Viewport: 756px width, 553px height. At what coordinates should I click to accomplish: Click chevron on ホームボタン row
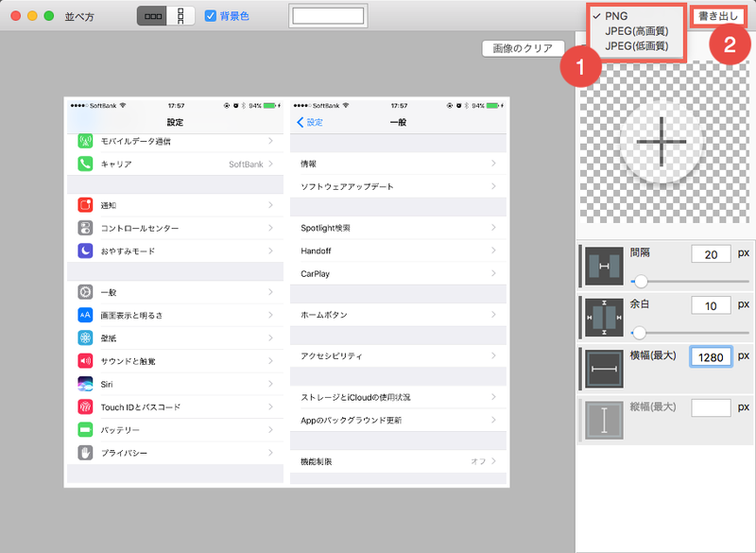493,315
